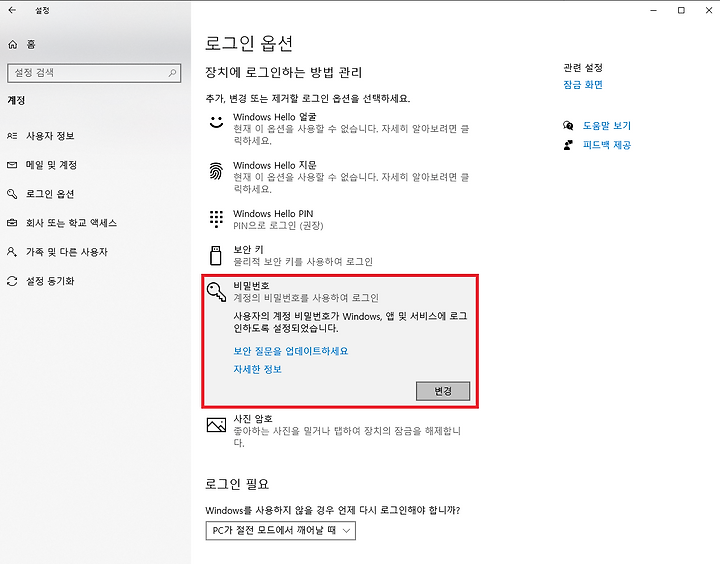Click the magnifier icon in the settings search box
Image resolution: width=720 pixels, height=564 pixels.
pos(172,73)
